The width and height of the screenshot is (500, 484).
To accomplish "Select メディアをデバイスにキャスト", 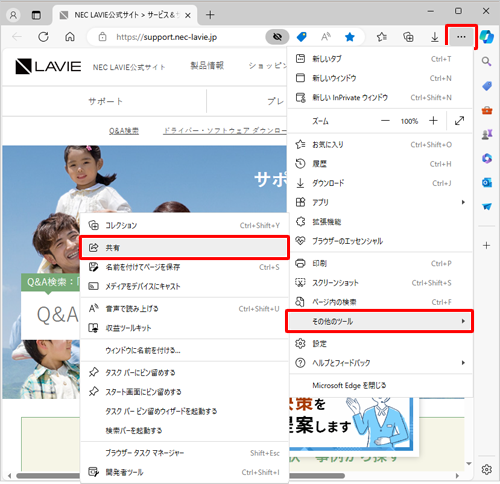I will [x=184, y=286].
